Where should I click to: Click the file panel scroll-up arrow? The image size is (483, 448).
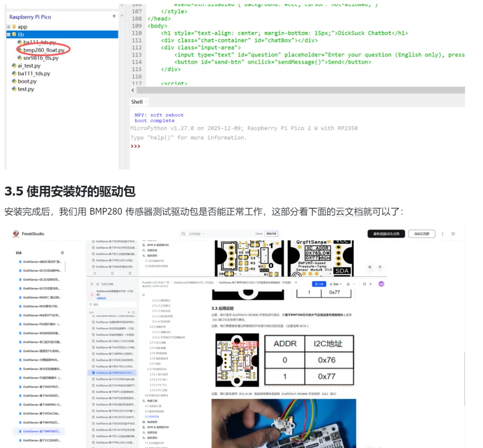point(122,15)
